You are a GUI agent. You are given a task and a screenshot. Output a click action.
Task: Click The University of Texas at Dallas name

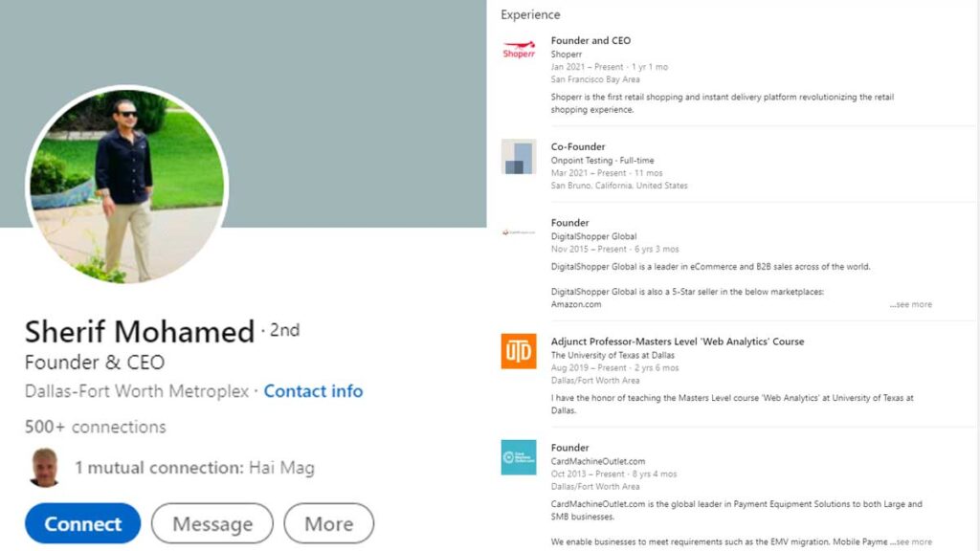click(x=612, y=356)
